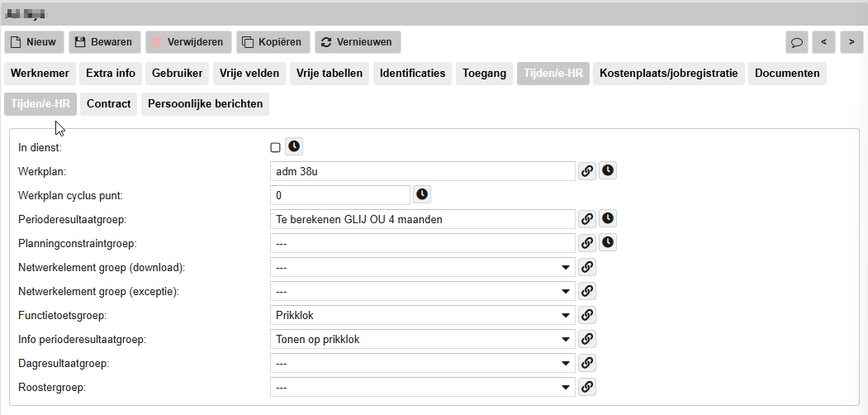Open the speech bubble comment icon
The image size is (868, 415).
point(797,42)
